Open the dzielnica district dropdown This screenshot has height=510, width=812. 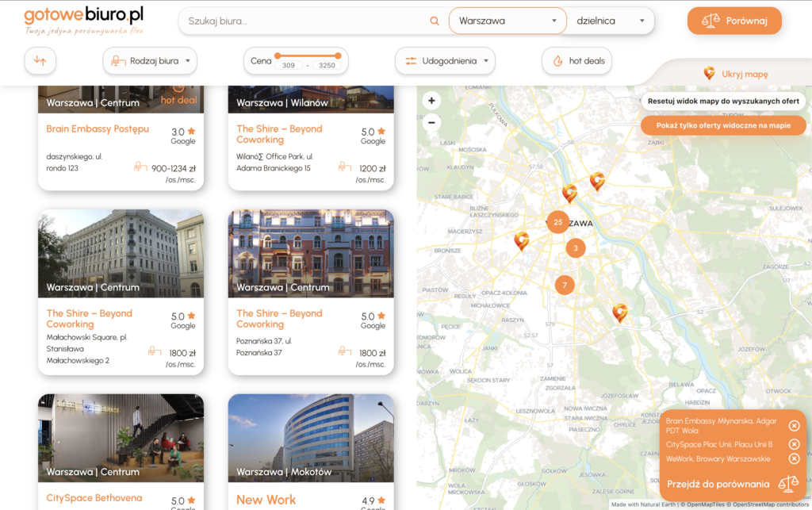point(610,21)
